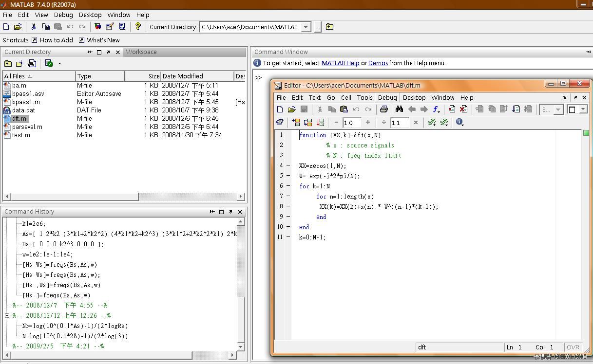Open the Editor Debug menu
Screen dimensions: 593x364
(387, 97)
